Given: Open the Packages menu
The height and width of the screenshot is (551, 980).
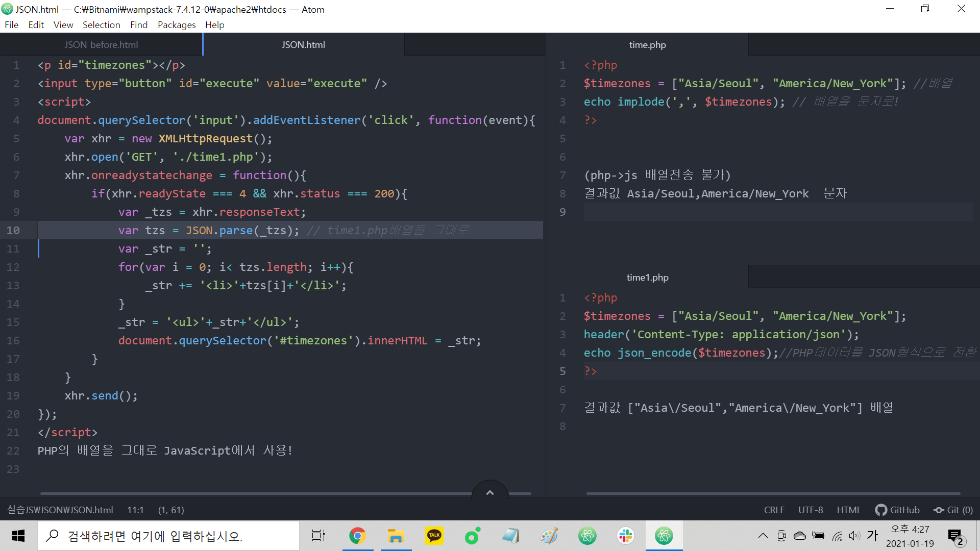Looking at the screenshot, I should [176, 24].
